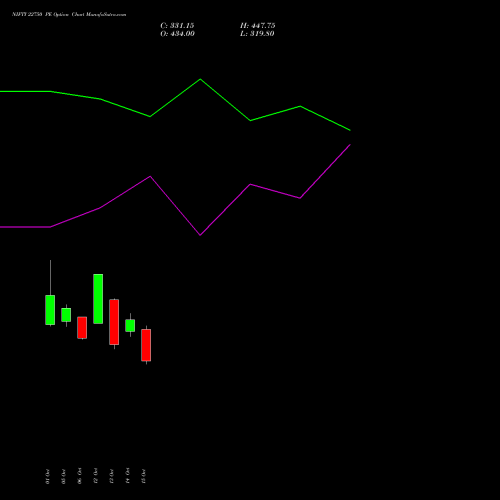
Task: Select the tallest green candlestick
Action: [x=98, y=299]
